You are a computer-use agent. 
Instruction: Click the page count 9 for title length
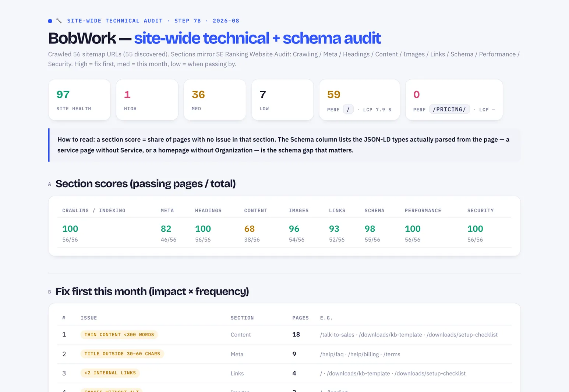294,354
